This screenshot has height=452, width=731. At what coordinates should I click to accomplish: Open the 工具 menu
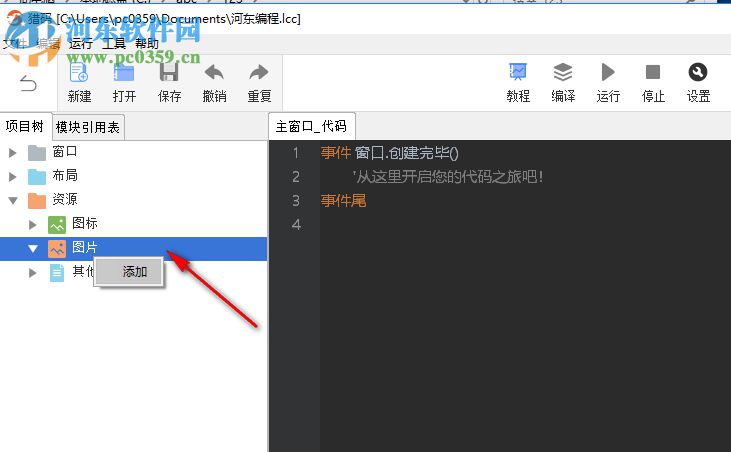(114, 43)
